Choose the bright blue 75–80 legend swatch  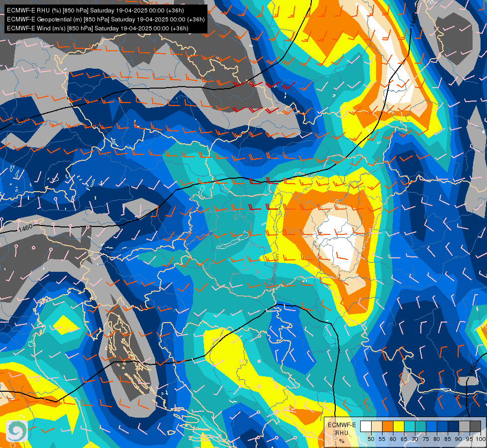[x=431, y=426]
